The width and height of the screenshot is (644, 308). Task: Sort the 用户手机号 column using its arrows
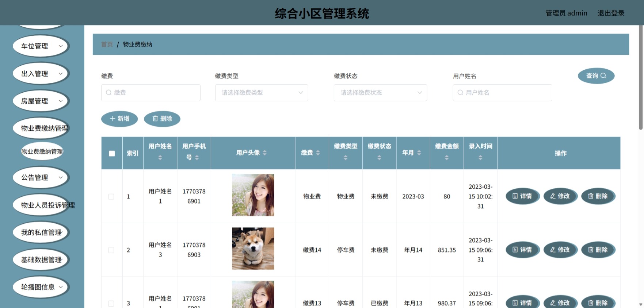(x=197, y=158)
